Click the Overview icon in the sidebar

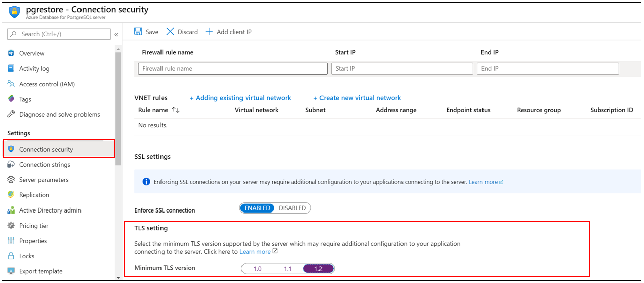point(11,53)
